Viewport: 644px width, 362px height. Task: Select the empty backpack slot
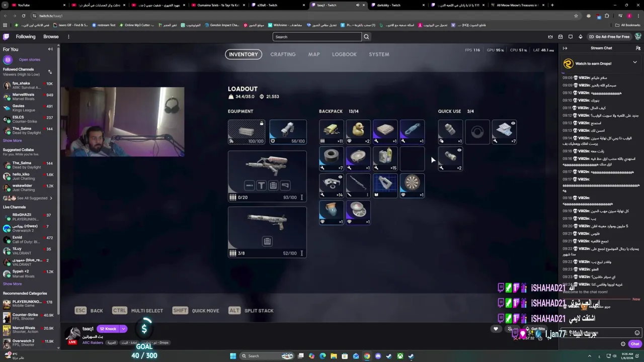(x=412, y=159)
